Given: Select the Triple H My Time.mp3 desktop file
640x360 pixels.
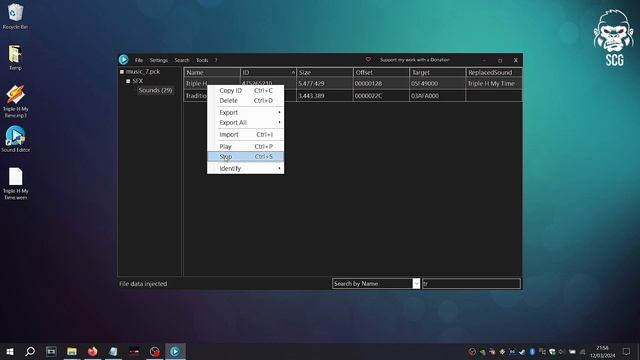Looking at the screenshot, I should [15, 102].
